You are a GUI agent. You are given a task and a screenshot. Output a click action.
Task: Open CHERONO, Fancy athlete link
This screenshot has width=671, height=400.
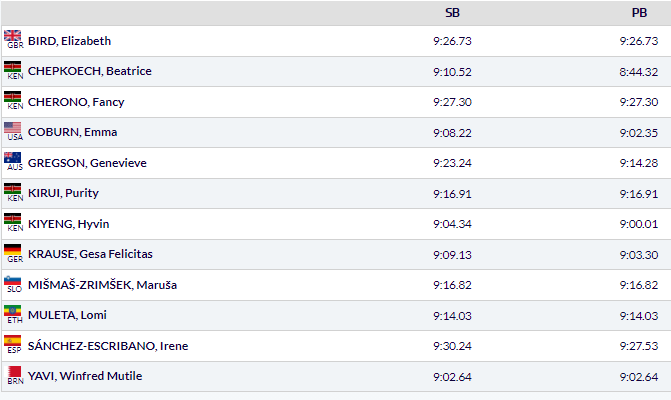76,102
